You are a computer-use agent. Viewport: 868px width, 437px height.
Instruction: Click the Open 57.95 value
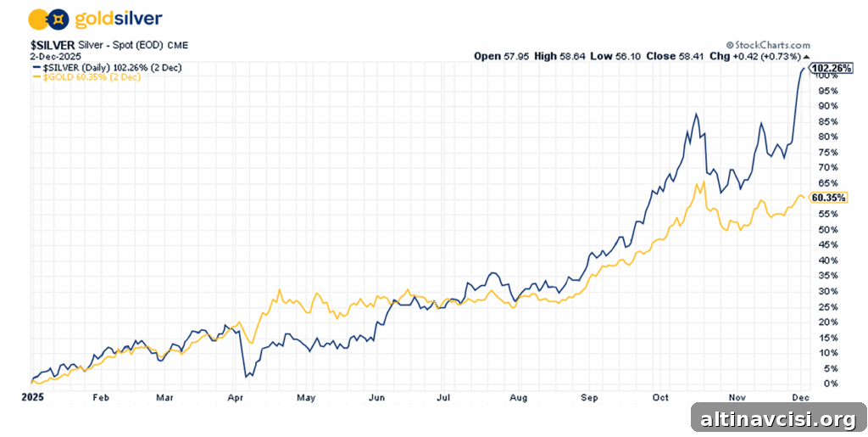[502, 57]
